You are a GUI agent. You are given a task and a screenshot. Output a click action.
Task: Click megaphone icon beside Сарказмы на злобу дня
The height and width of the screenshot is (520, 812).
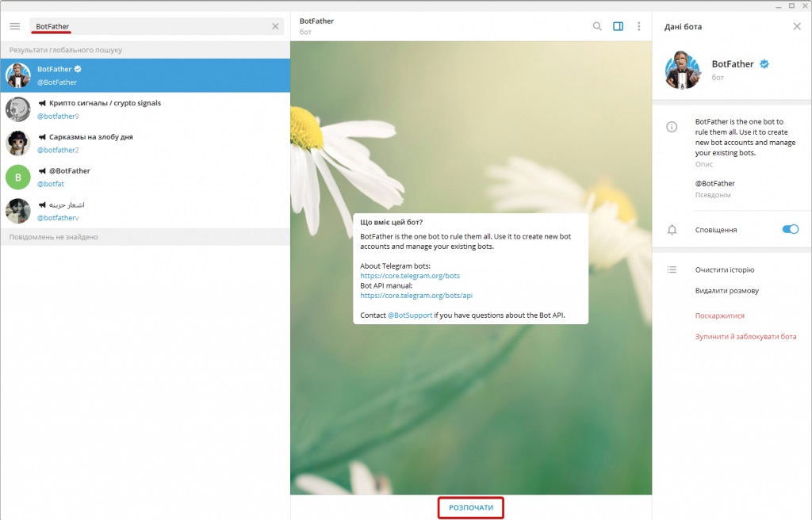pyautogui.click(x=42, y=136)
